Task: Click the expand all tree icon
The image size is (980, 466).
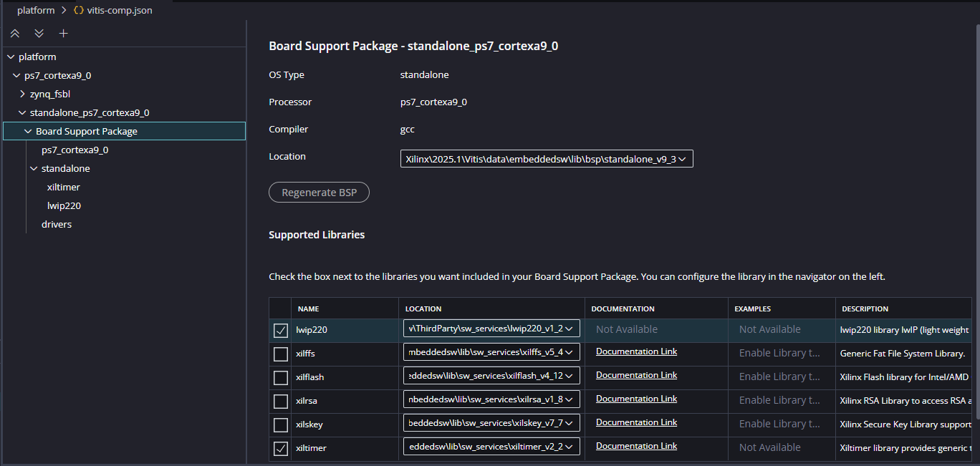Action: [39, 34]
